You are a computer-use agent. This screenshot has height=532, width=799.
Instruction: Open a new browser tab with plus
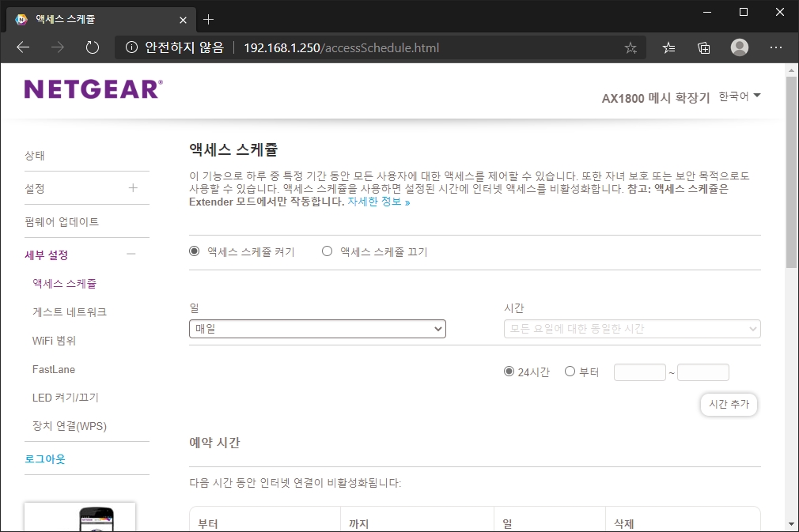click(x=208, y=20)
